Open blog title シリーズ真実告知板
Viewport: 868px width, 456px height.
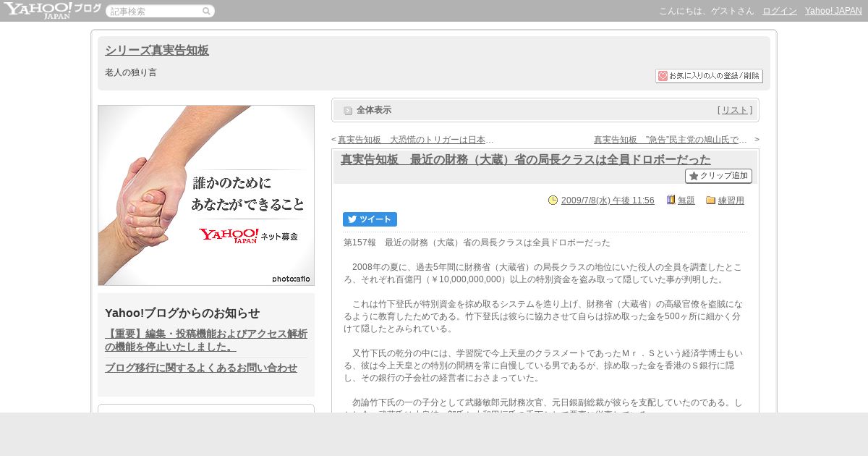pos(157,50)
